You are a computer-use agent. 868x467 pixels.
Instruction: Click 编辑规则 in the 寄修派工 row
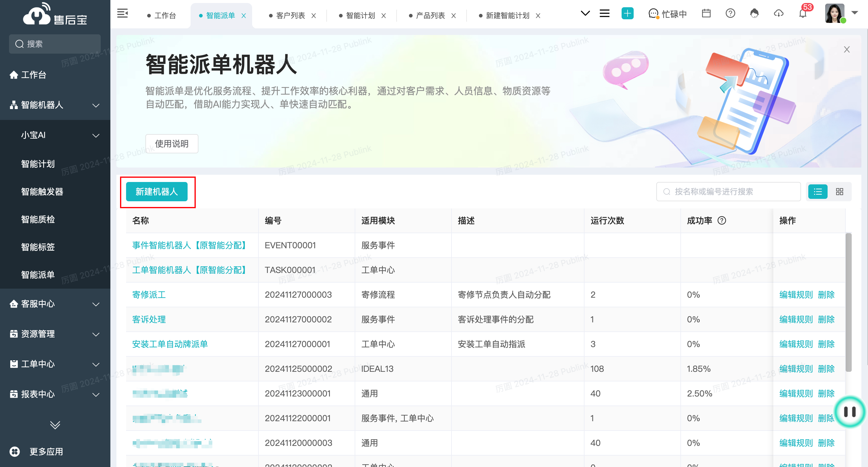(796, 295)
